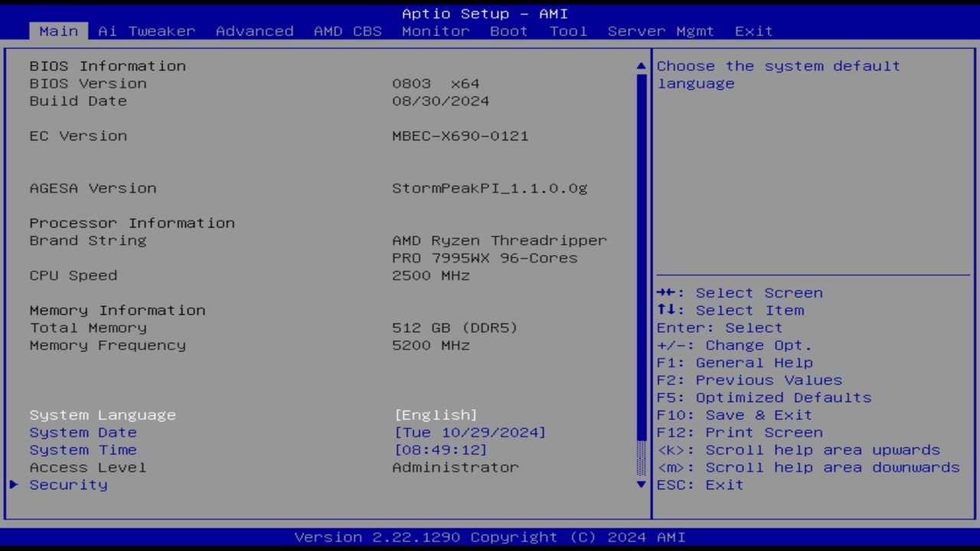Click the Processor Information heading
The image size is (980, 551).
[x=132, y=223]
